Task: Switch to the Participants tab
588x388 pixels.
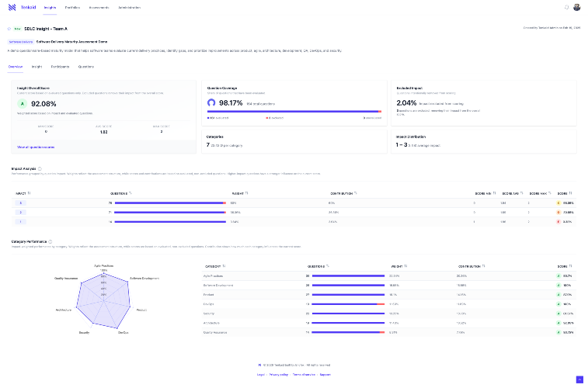Action: 60,67
